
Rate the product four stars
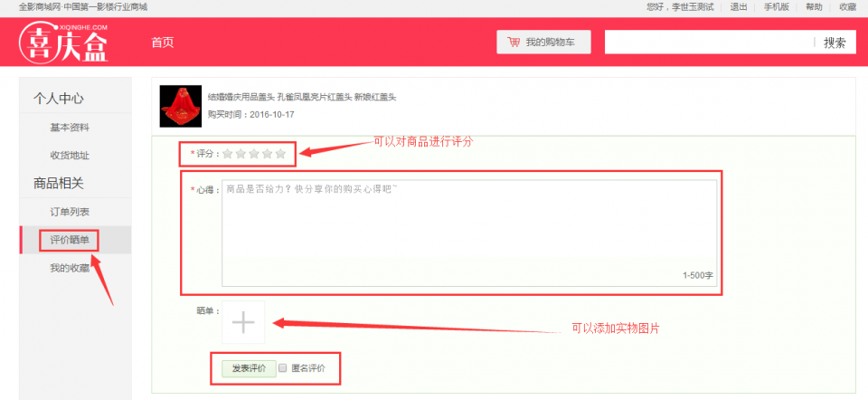point(267,154)
